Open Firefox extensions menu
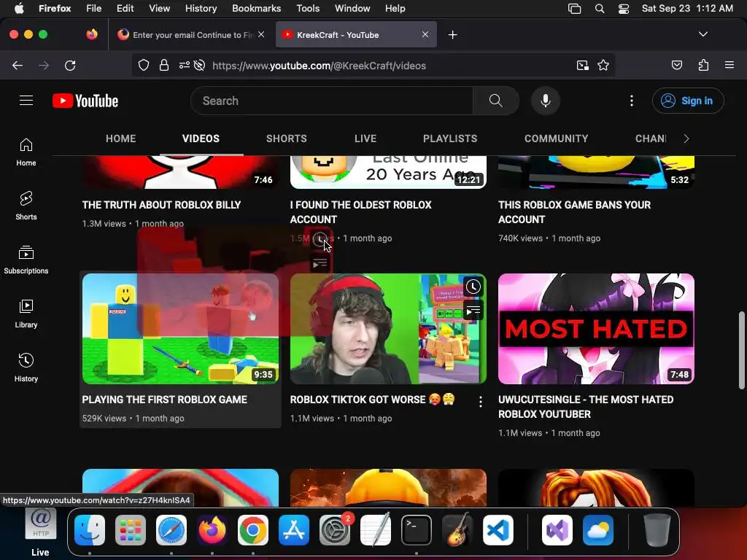This screenshot has height=560, width=747. click(703, 65)
